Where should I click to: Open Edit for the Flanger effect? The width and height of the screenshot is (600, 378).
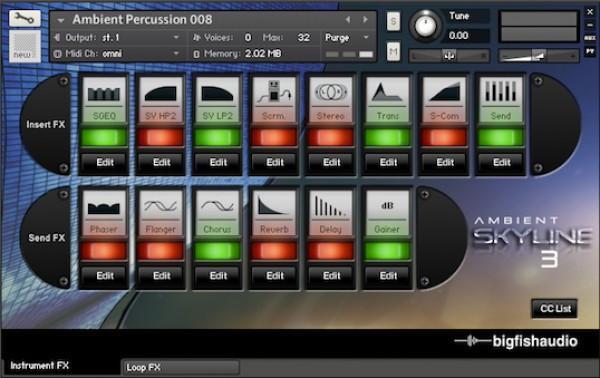[161, 275]
